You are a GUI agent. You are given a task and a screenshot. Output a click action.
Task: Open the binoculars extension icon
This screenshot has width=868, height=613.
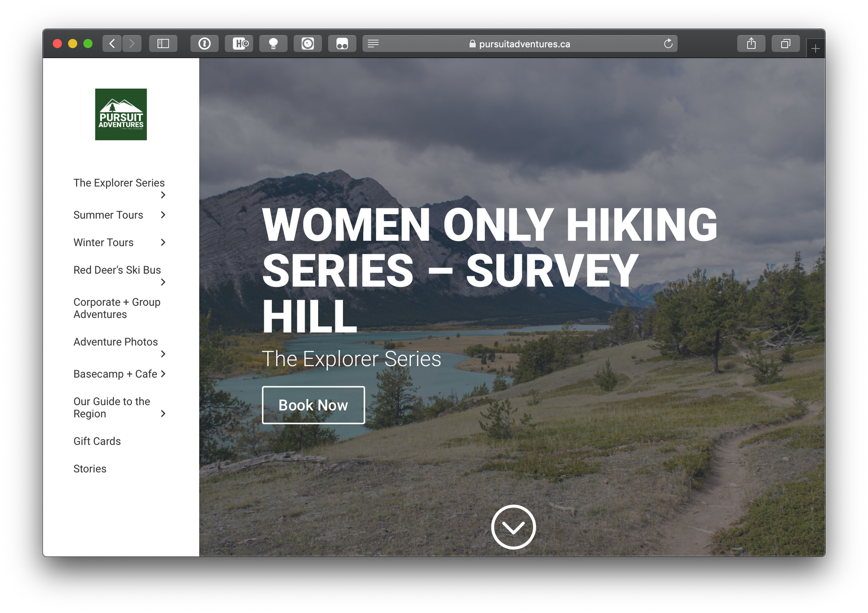click(x=342, y=43)
